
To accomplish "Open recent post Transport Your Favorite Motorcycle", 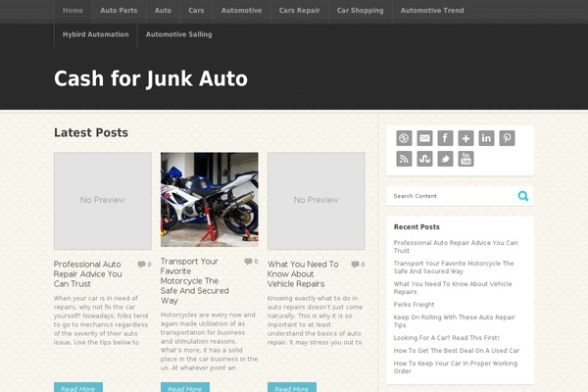I will click(454, 268).
